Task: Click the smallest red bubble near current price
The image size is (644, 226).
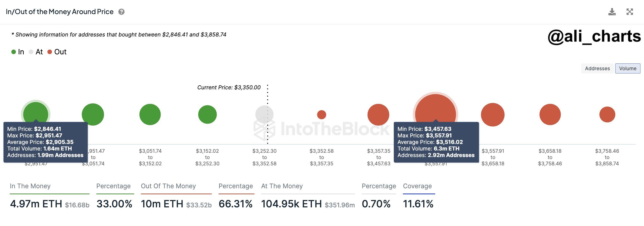Action: pyautogui.click(x=321, y=115)
